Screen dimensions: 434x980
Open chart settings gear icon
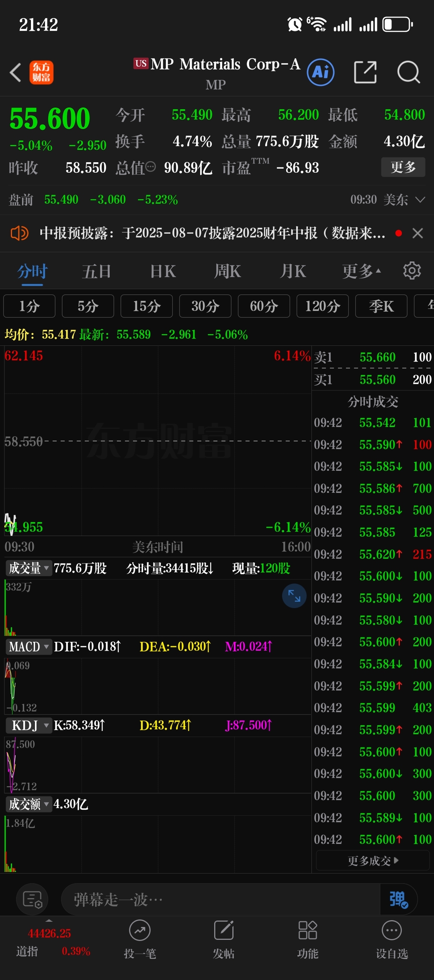point(412,271)
